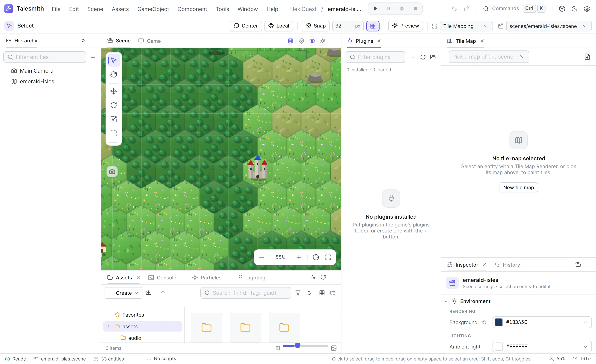
Task: Click the Preview button
Action: 405,26
